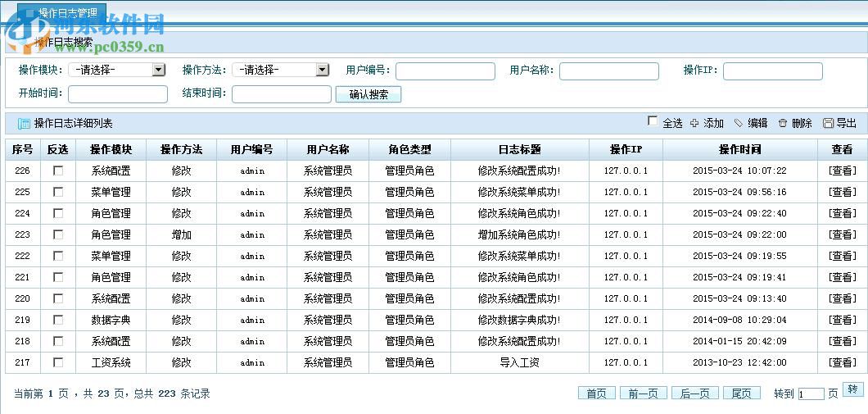Click timestamp 2014-01-15 20:42:09

[739, 341]
